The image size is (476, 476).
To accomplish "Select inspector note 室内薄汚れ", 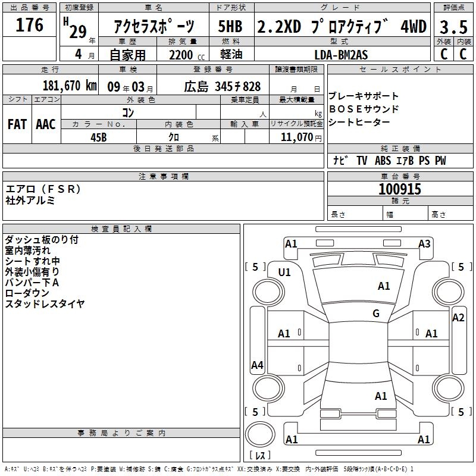I will [x=27, y=250].
